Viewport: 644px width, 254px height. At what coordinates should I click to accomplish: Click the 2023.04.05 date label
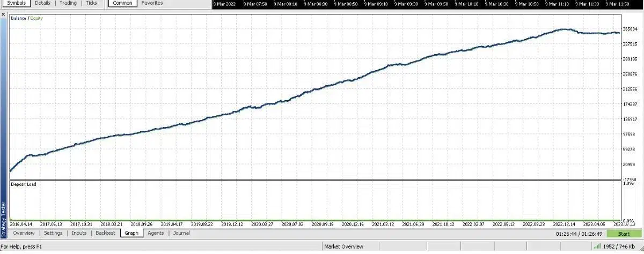point(594,225)
